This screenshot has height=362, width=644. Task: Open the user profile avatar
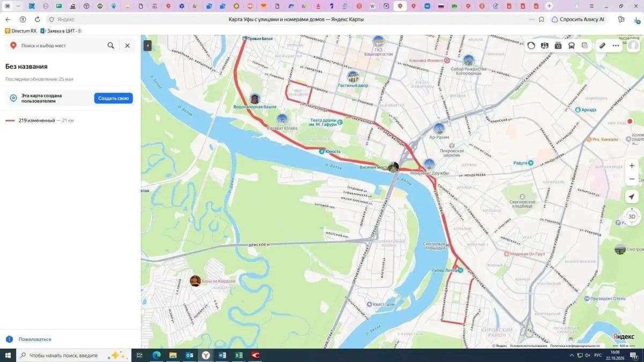633,46
